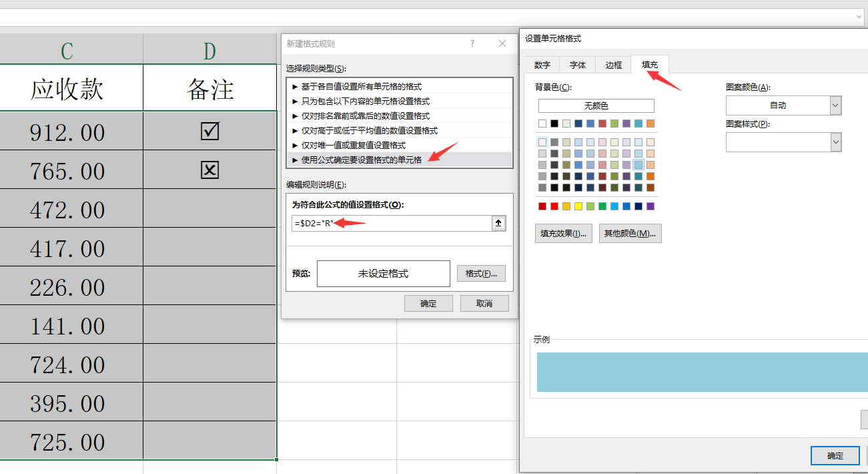Confirm the 新建格式规则 dialog with 确定
Screen dimensions: 868x474
click(428, 304)
